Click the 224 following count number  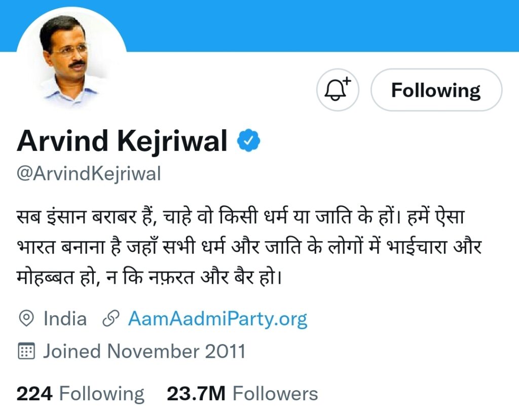click(34, 394)
